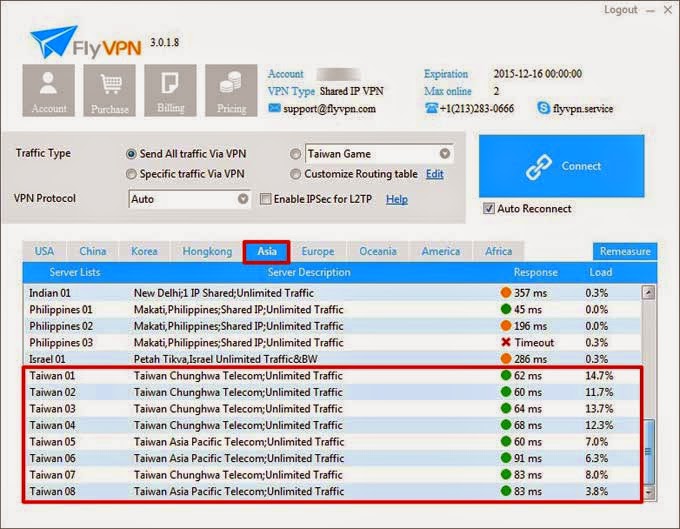Click the Edit routing table link
Screen dimensions: 680x529
click(435, 174)
